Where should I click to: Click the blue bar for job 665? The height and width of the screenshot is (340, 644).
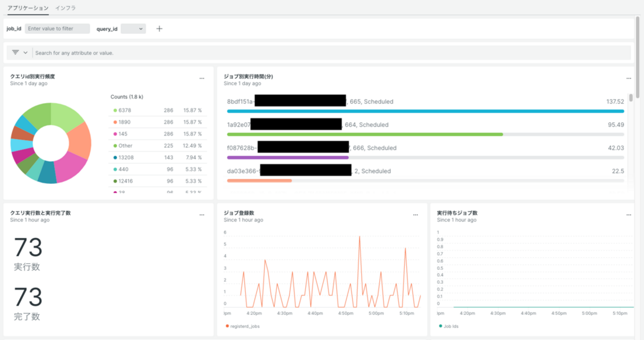tap(425, 111)
